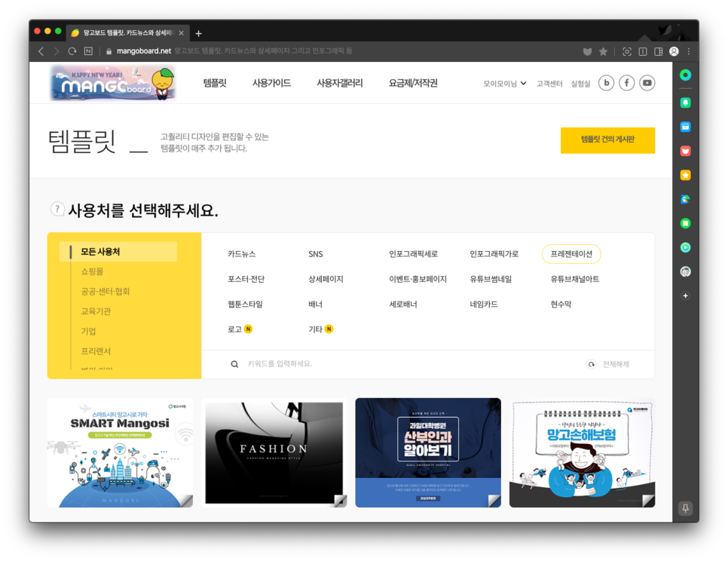Viewport: 728px width, 561px height.
Task: Expand the 모이모이님 user dropdown
Action: point(505,84)
